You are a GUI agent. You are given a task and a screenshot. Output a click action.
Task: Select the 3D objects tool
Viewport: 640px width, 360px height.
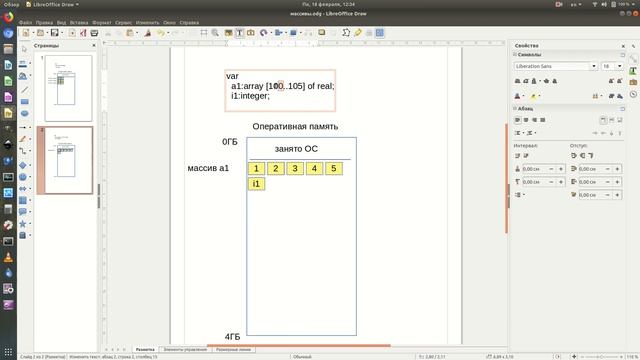coord(23,236)
